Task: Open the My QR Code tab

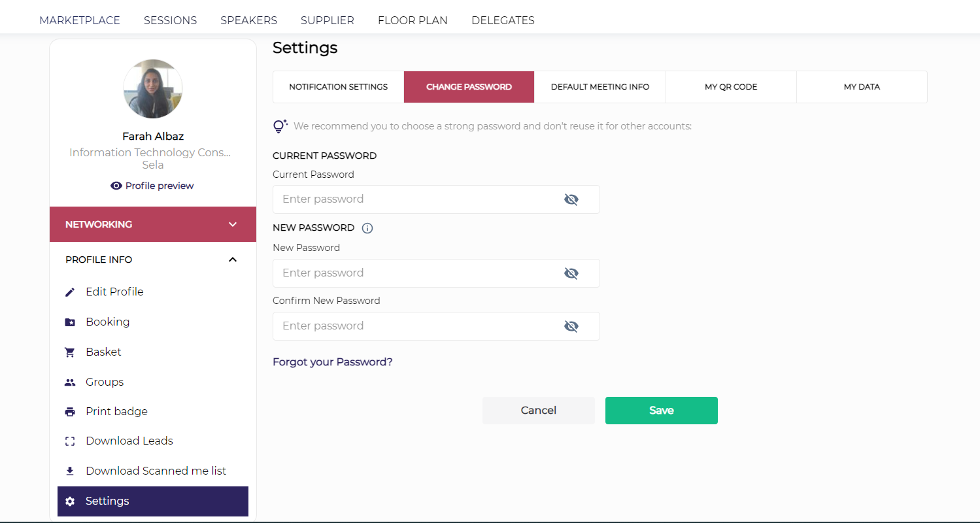Action: (x=731, y=87)
